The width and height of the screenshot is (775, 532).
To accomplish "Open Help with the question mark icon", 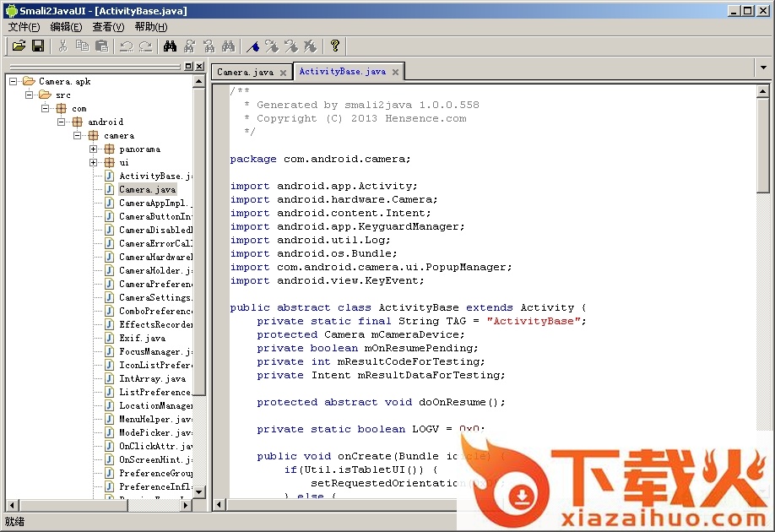I will (334, 46).
